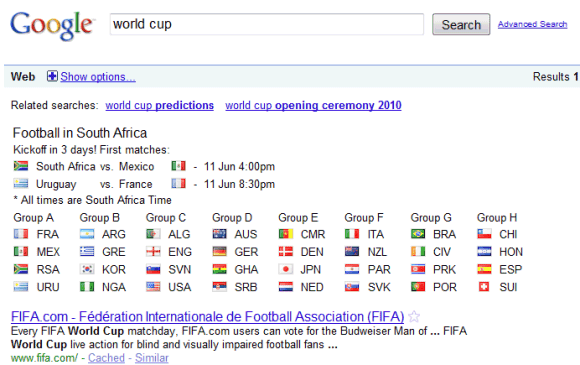Image resolution: width=580 pixels, height=365 pixels.
Task: Open the FIFA.com result title link
Action: [x=208, y=317]
